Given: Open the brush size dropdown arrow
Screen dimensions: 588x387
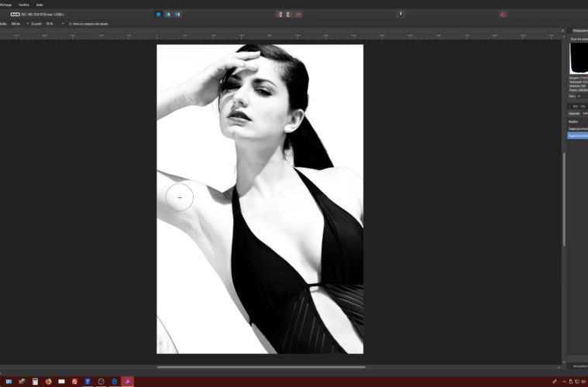Looking at the screenshot, I should (x=28, y=23).
